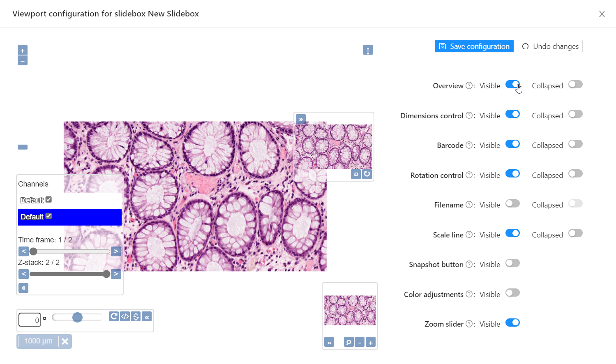Click Undo changes button
The image size is (616, 364).
pos(550,46)
